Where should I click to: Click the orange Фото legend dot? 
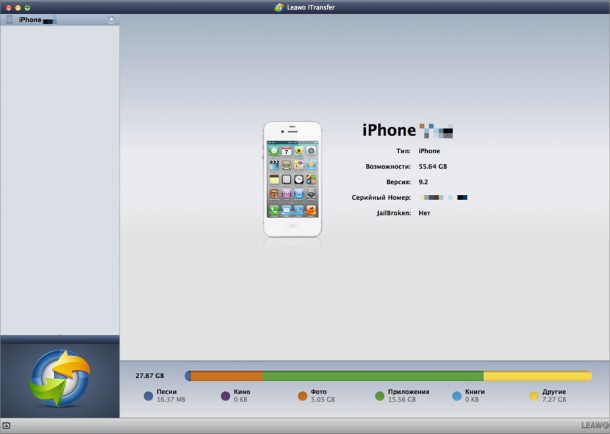[302, 396]
